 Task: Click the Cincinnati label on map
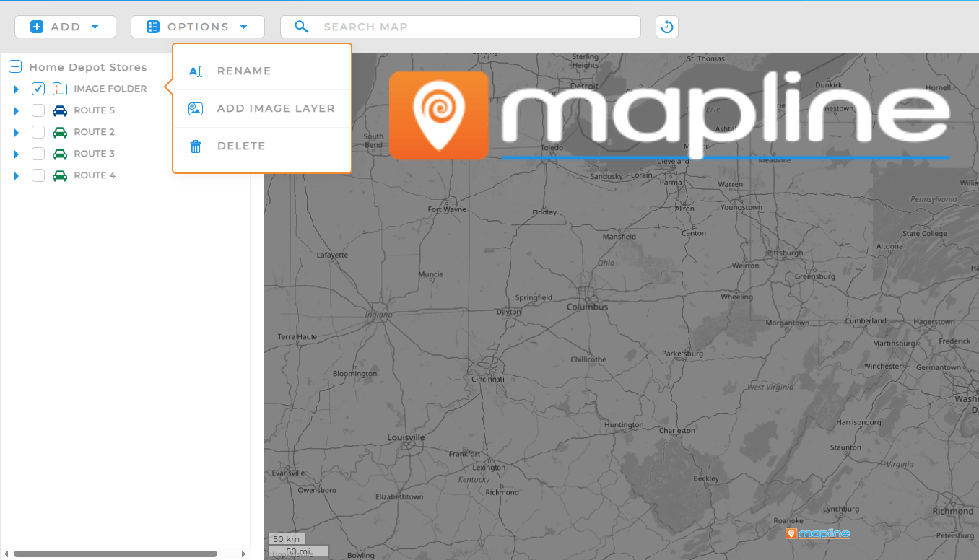[488, 379]
